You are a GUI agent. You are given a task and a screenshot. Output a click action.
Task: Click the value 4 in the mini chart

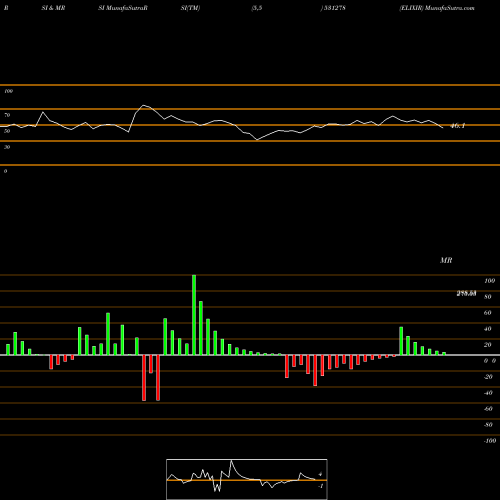[320, 474]
